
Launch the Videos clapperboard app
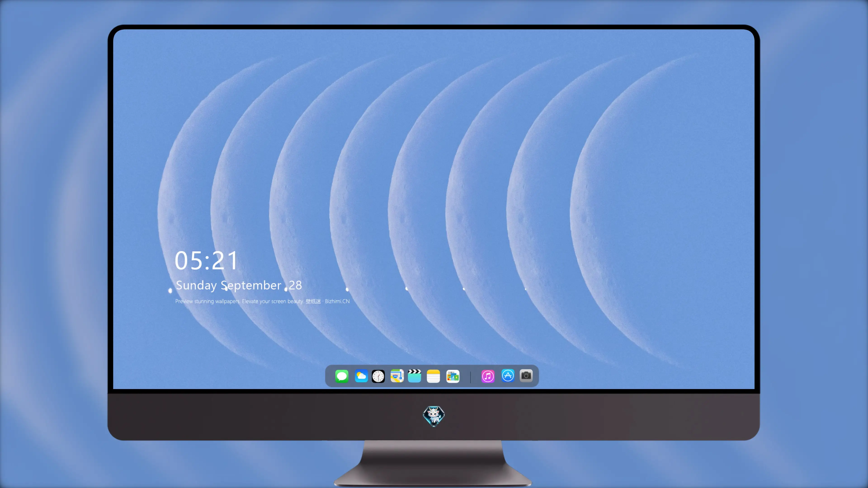click(x=415, y=376)
